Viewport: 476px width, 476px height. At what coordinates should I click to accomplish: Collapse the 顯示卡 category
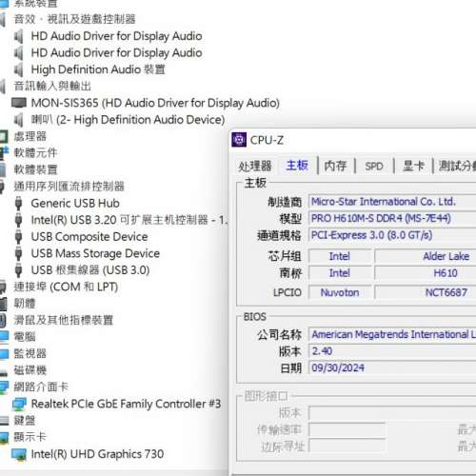pos(30,437)
